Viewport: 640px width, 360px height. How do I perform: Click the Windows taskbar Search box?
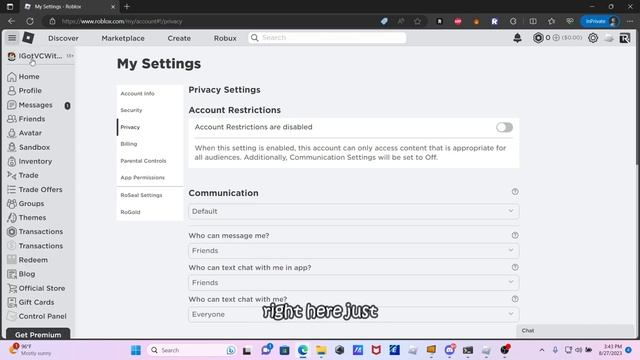pyautogui.click(x=192, y=350)
